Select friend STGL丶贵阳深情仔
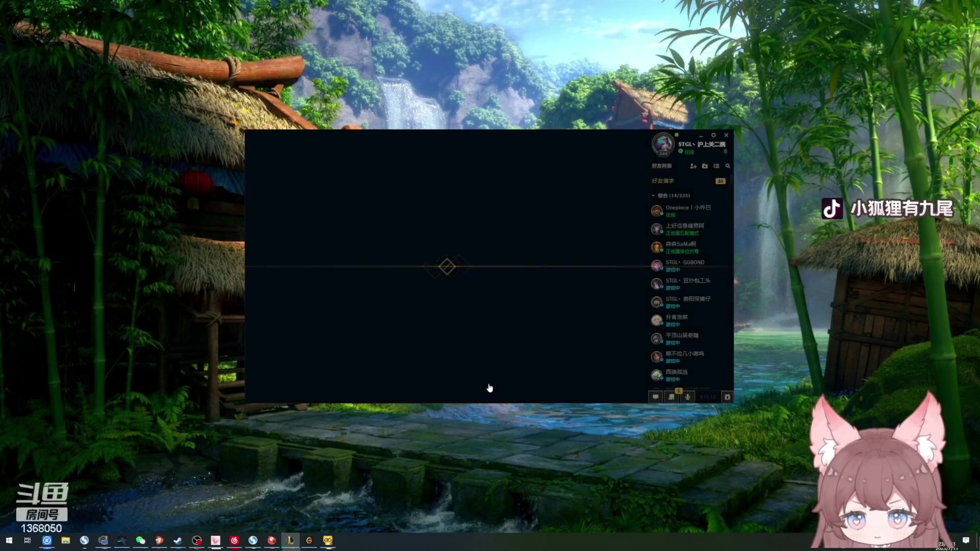This screenshot has width=980, height=551. [x=690, y=303]
